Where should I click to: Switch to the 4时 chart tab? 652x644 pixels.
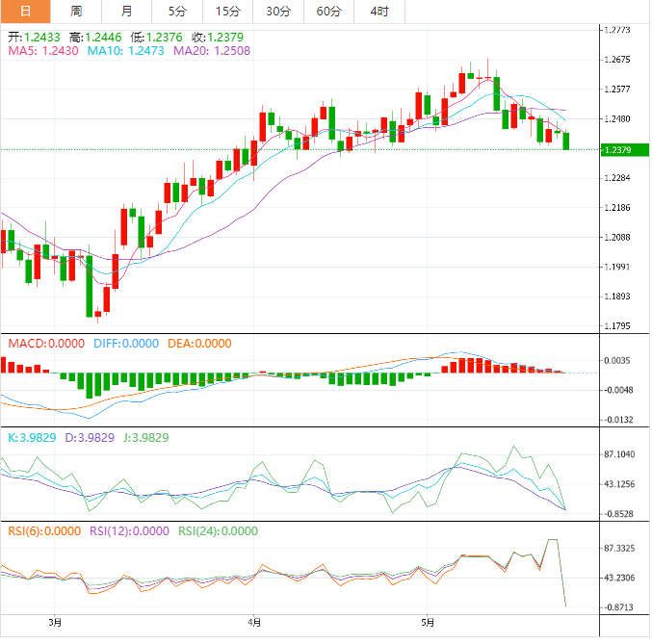coord(379,12)
